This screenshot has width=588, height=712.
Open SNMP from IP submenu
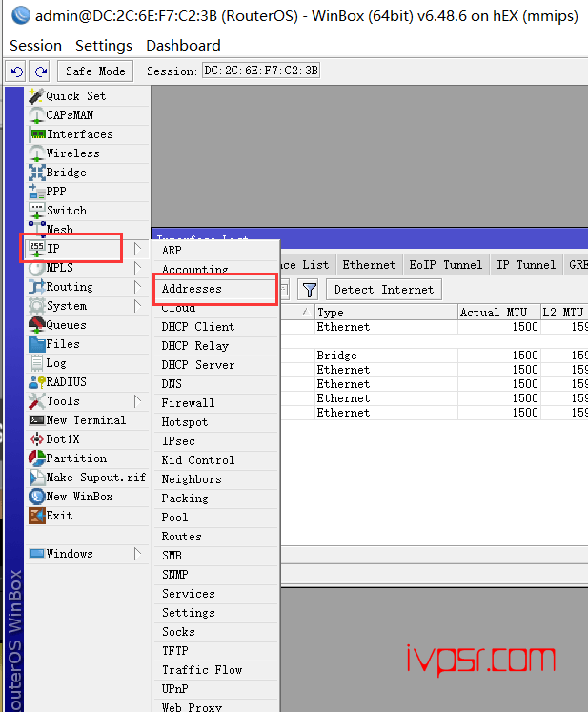pos(215,575)
